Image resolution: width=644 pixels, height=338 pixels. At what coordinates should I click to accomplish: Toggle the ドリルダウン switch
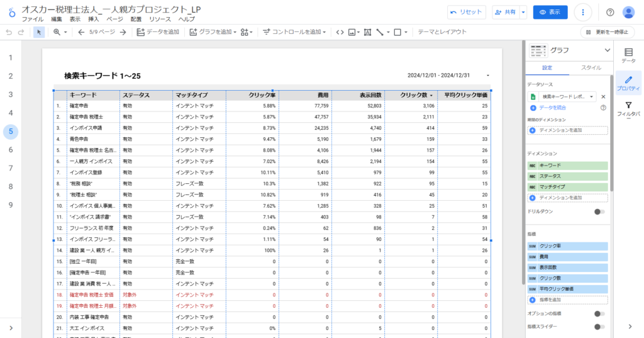click(599, 212)
